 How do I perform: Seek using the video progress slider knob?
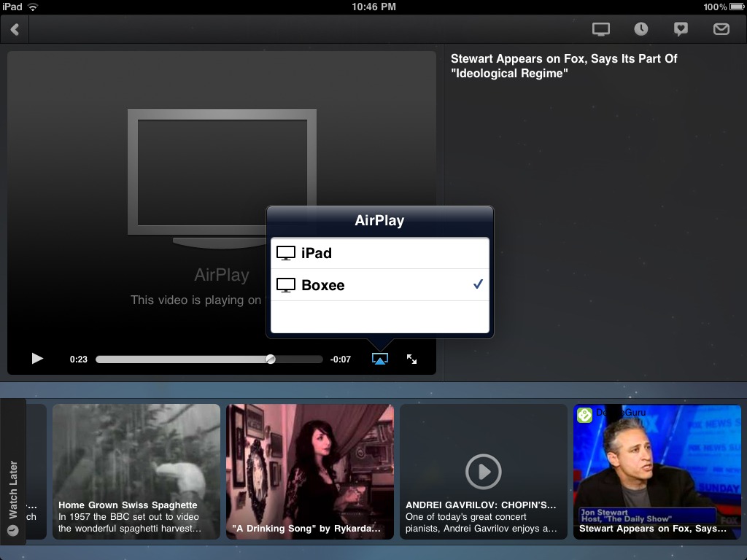271,359
